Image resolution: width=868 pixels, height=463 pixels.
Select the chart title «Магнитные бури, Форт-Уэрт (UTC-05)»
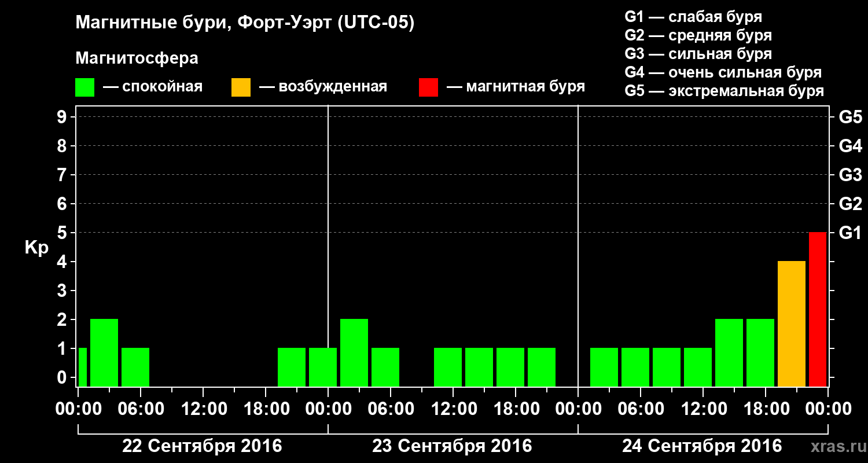point(245,23)
